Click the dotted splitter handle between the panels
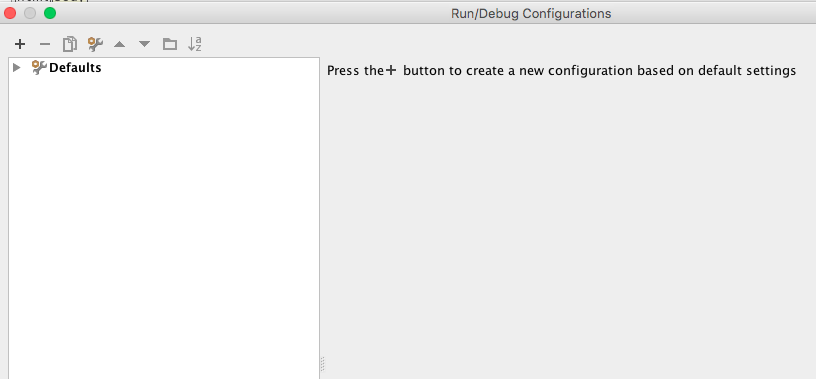Image resolution: width=816 pixels, height=379 pixels. tap(323, 364)
